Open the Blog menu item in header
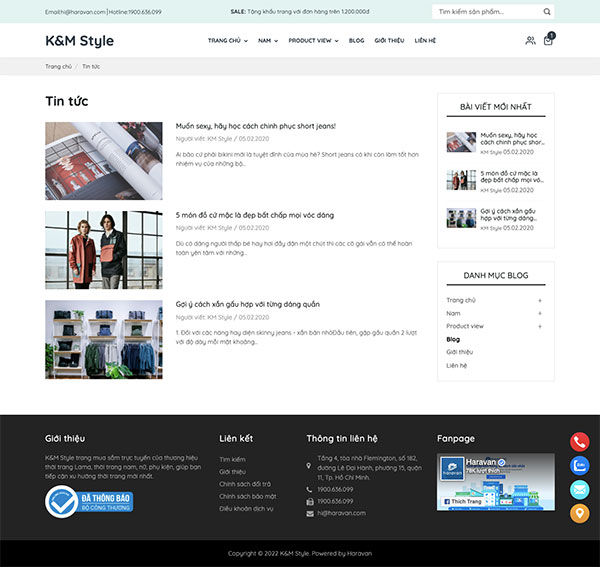 (x=356, y=41)
